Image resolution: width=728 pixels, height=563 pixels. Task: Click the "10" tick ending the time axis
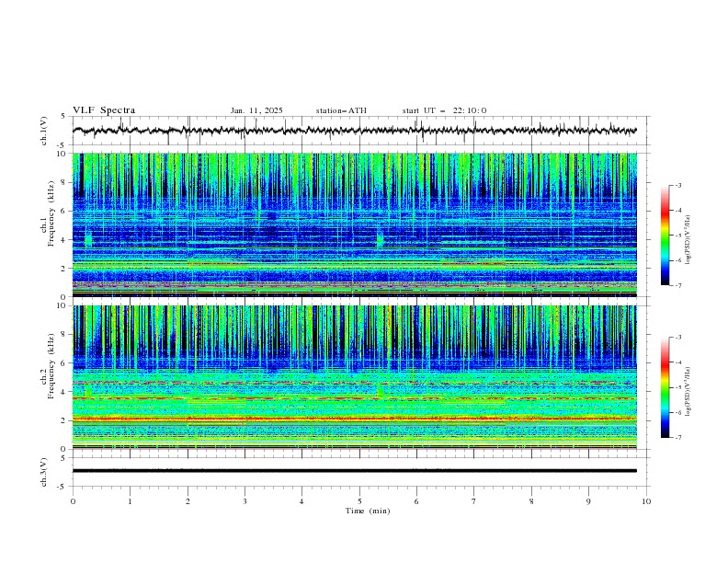(646, 501)
